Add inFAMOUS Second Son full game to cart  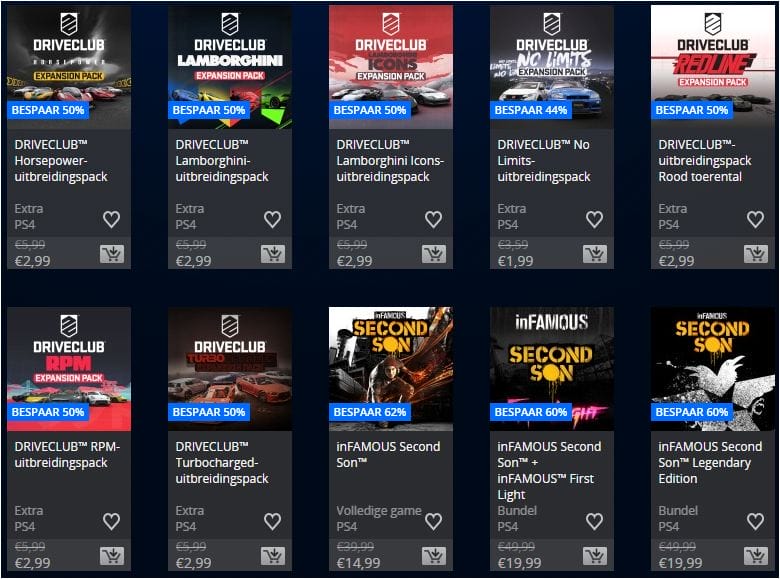[x=434, y=556]
